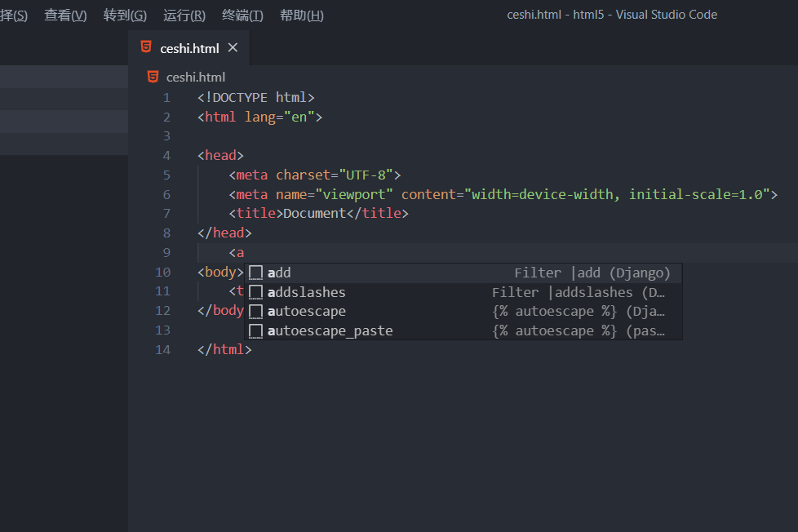Image resolution: width=798 pixels, height=532 pixels.
Task: Click the closing </head> tag
Action: click(224, 233)
